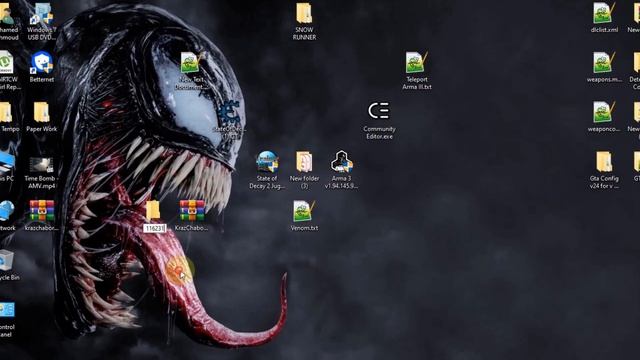Launch the Betternet shortcut
This screenshot has width=640, height=360.
click(42, 62)
